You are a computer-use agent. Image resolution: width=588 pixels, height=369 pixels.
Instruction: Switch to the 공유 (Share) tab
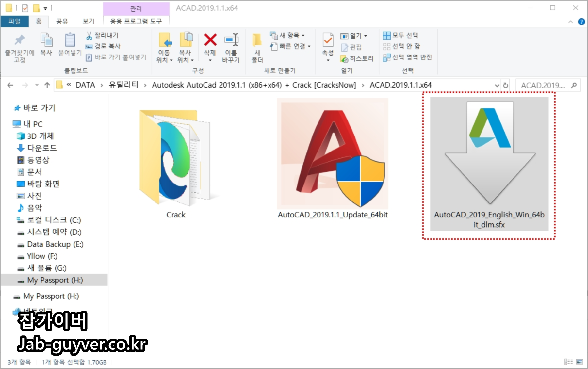[x=62, y=21]
